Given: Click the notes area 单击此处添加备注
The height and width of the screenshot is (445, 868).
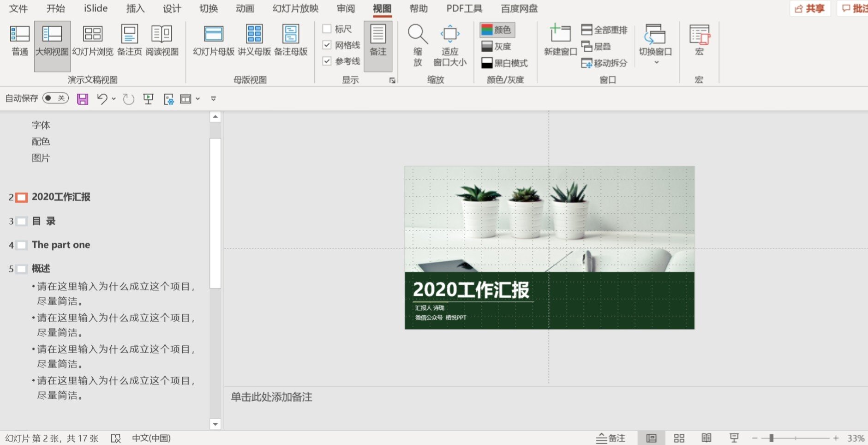Looking at the screenshot, I should point(271,397).
